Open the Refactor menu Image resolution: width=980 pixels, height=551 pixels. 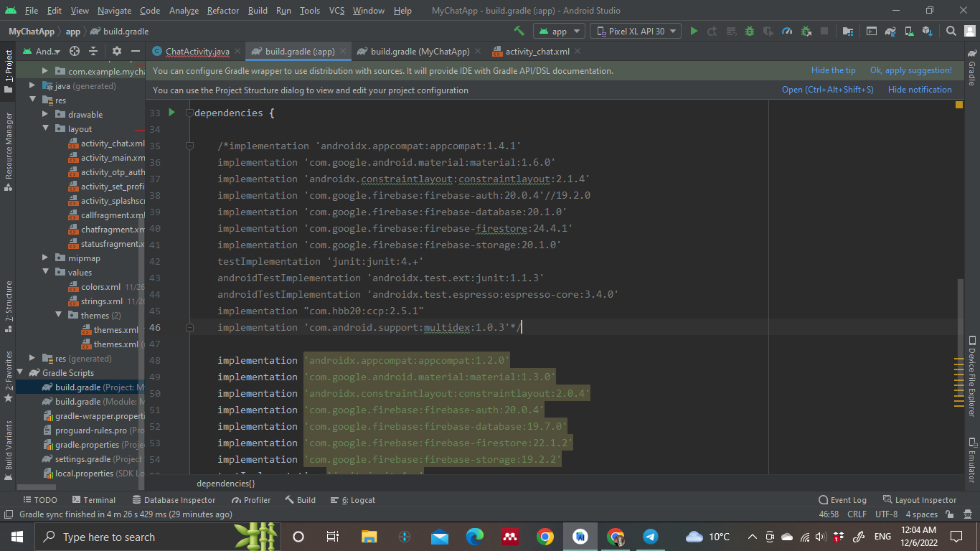click(x=223, y=11)
